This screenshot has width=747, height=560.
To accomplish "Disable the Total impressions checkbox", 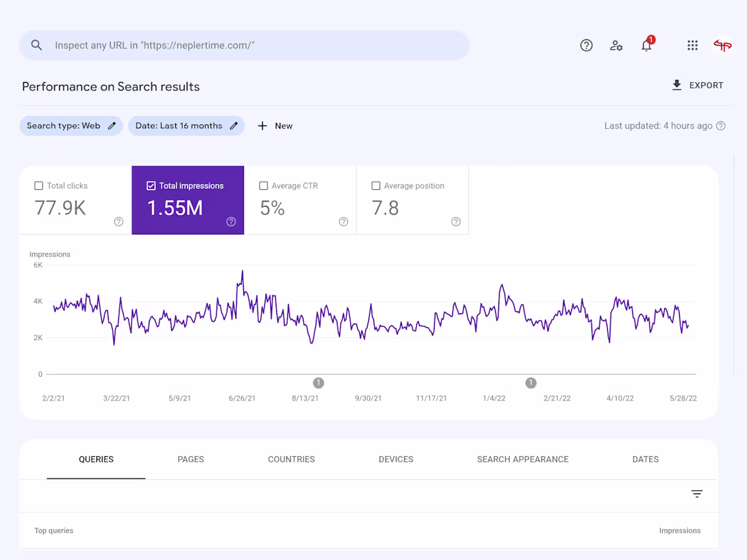I will [x=153, y=185].
